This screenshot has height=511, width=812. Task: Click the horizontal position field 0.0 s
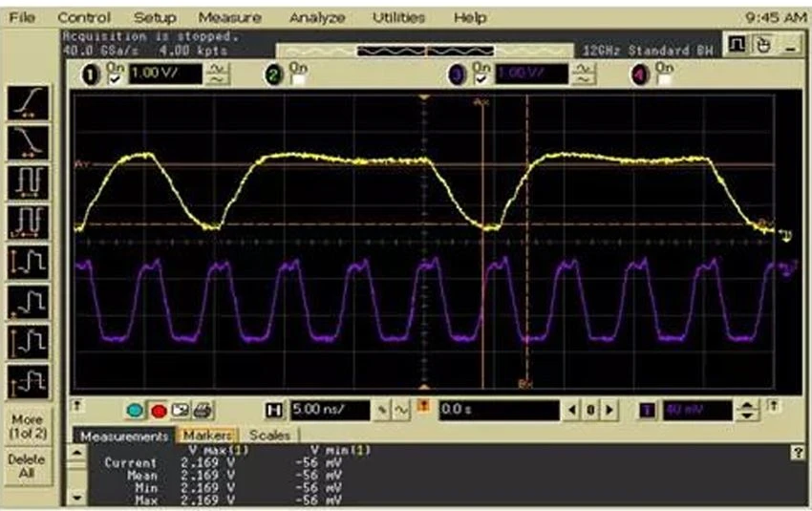tap(500, 411)
